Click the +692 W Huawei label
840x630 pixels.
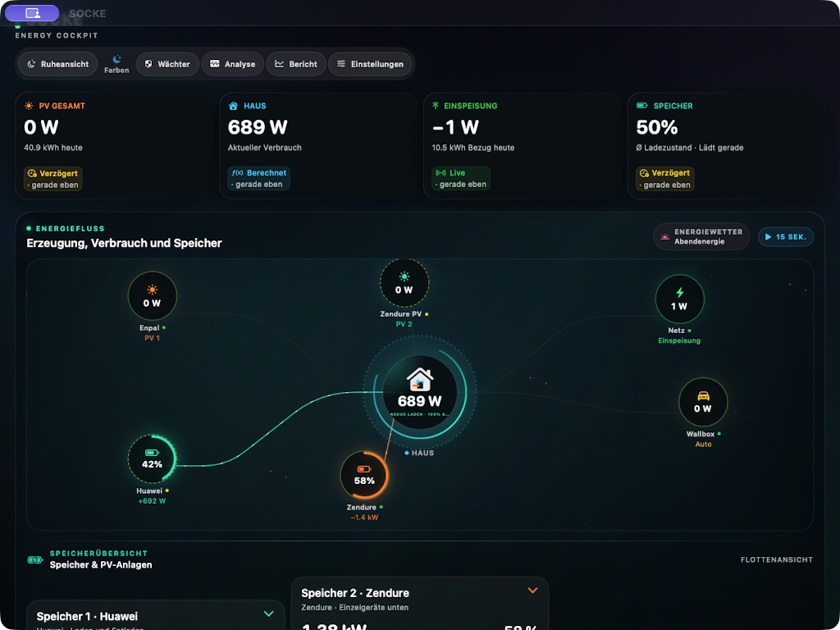[152, 501]
